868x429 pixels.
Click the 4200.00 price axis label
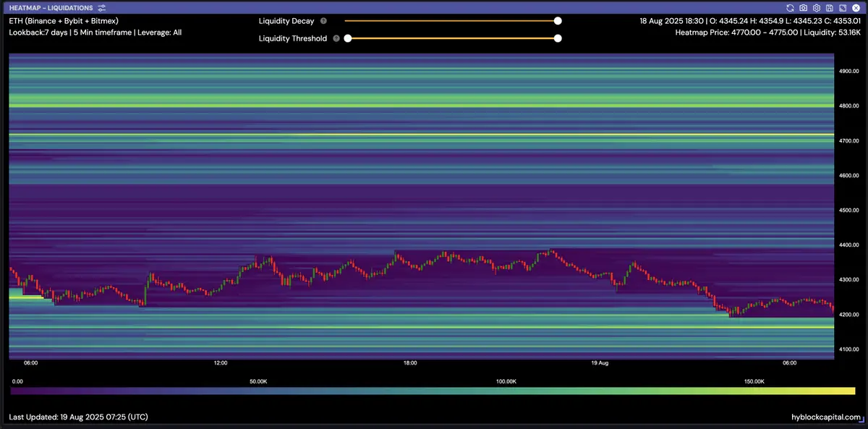(x=849, y=315)
